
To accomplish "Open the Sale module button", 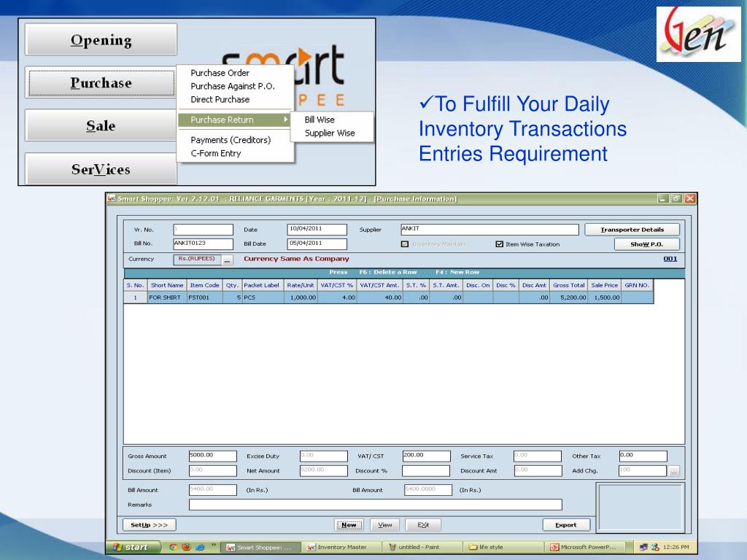I will click(101, 125).
